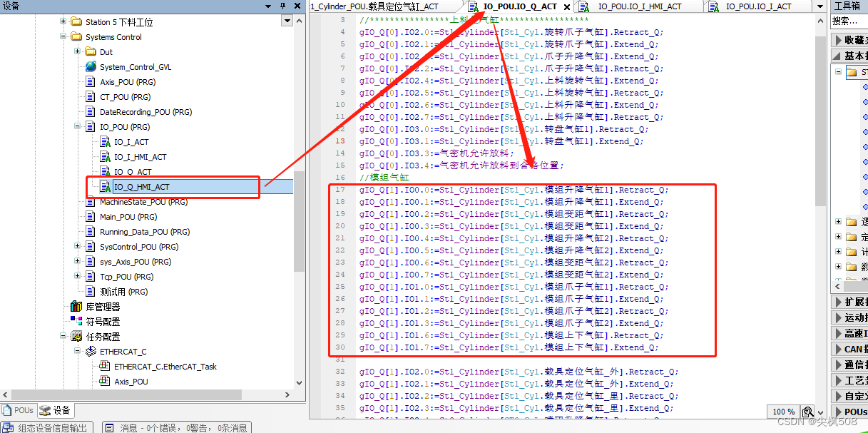868x433 pixels.
Task: Click the Axis_POU (PRG) program icon
Action: pos(91,81)
